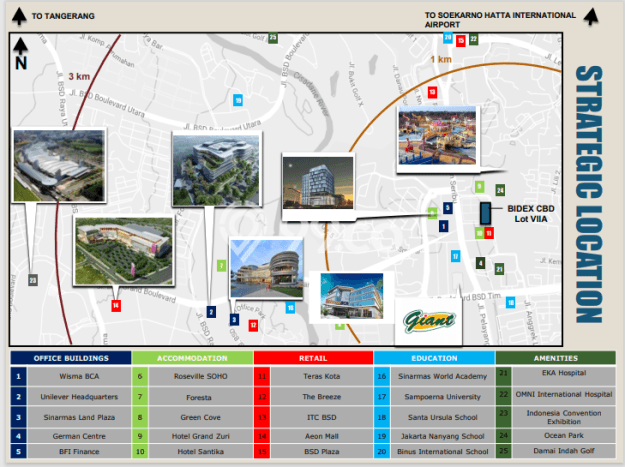Image resolution: width=625 pixels, height=467 pixels.
Task: Select red marker 12 for The Breeze
Action: [253, 326]
